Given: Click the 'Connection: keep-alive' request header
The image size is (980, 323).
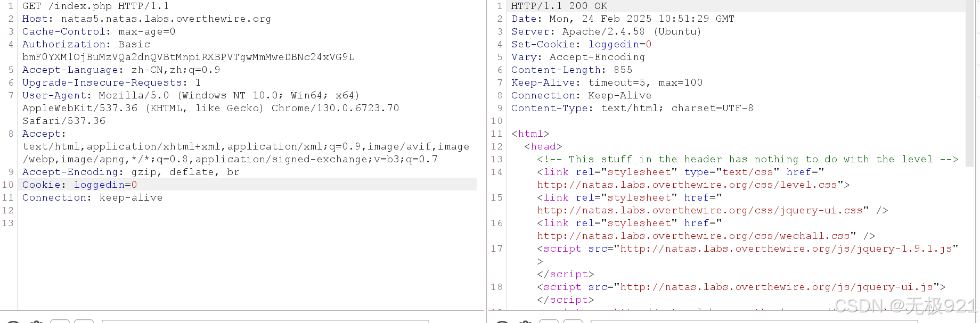Looking at the screenshot, I should pos(92,197).
